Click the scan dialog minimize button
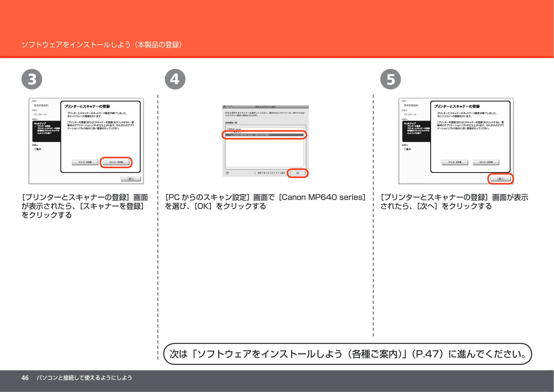 (x=228, y=107)
